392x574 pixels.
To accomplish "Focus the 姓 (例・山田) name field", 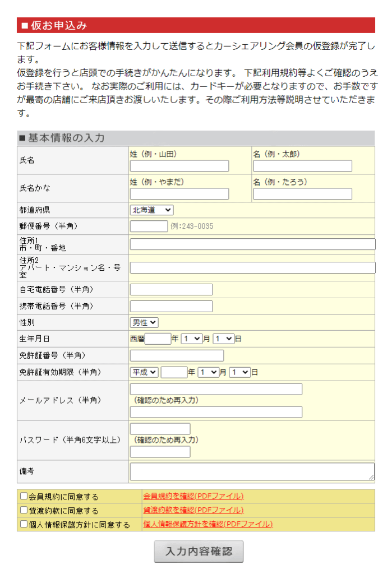I will (179, 166).
